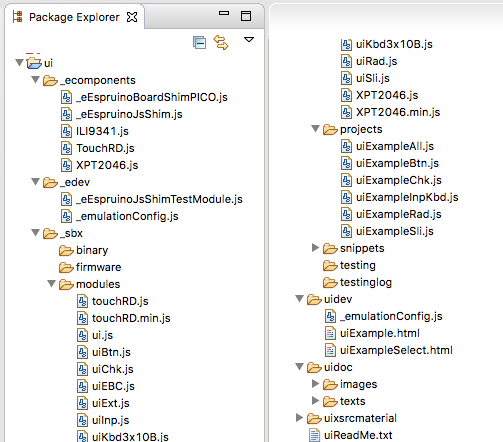Click the uiBtn.js file icon
Viewport: 503px width, 442px height.
click(x=83, y=352)
